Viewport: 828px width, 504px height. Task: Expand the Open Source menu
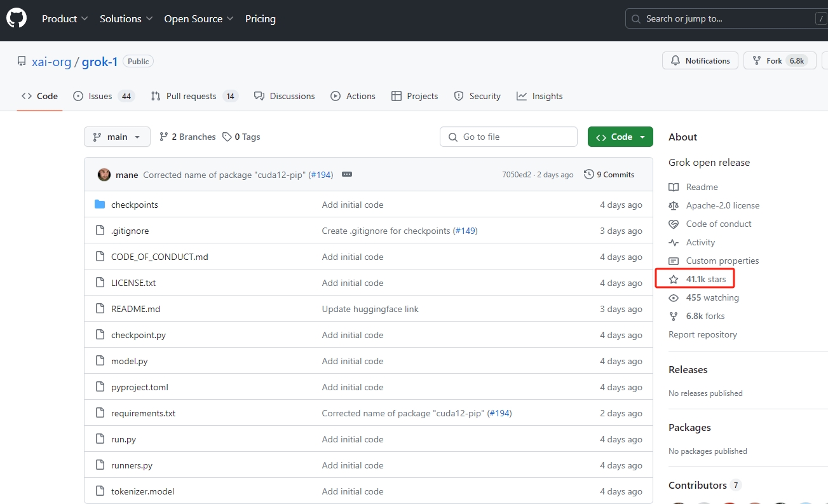tap(199, 19)
